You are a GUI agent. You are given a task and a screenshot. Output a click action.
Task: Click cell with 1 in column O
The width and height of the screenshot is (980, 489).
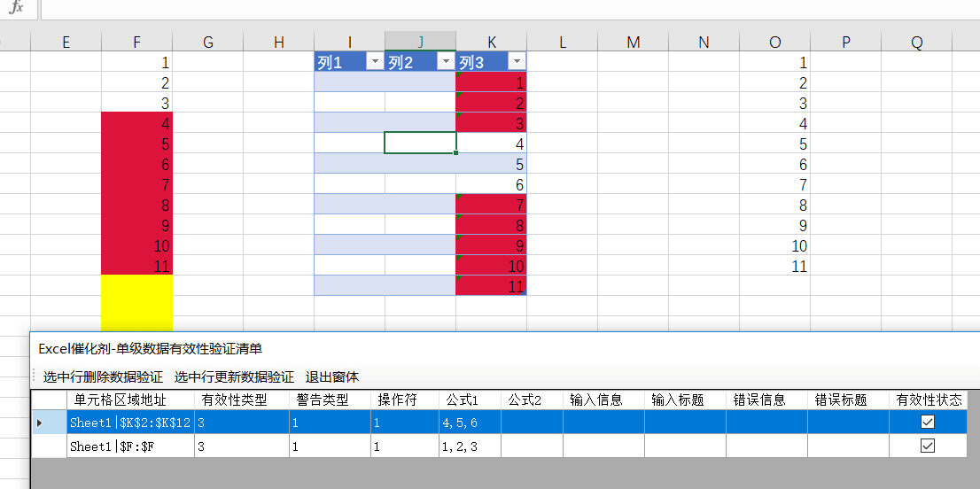coord(775,62)
